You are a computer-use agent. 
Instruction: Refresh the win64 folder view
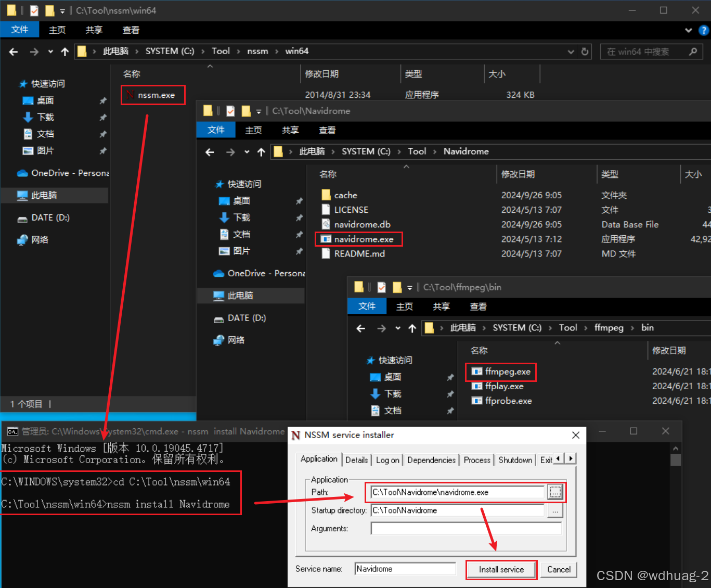[x=585, y=52]
